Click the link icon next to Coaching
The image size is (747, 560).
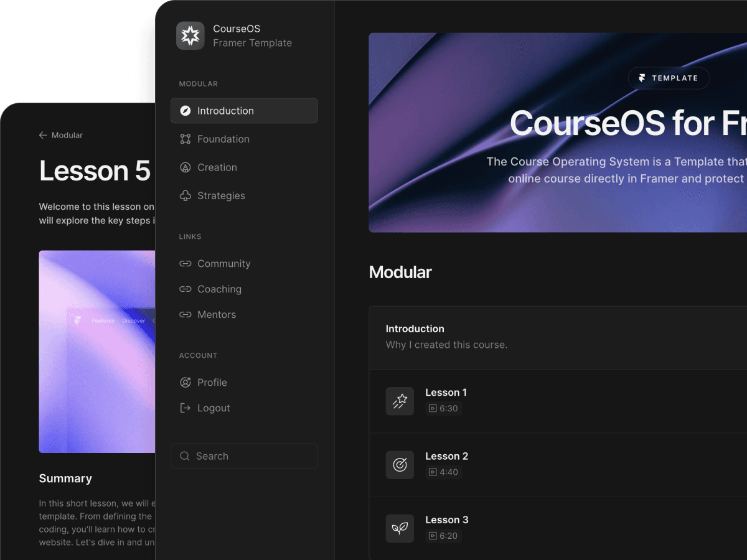coord(185,289)
